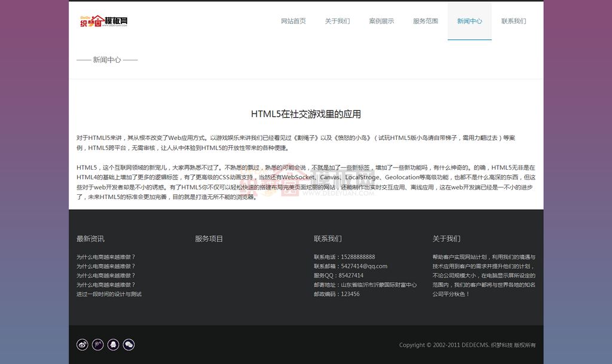This screenshot has width=612, height=364.
Task: Click the 最新资讯 footer heading
Action: tap(90, 238)
